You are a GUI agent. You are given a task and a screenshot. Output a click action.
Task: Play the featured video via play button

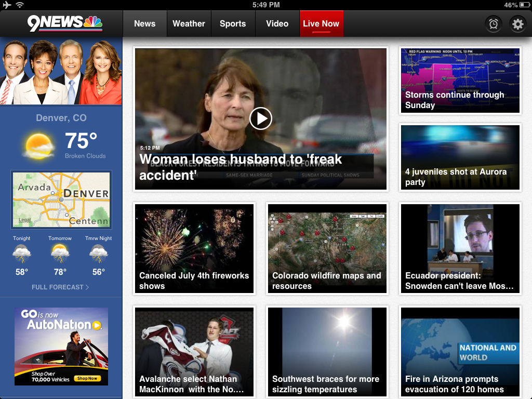point(261,118)
